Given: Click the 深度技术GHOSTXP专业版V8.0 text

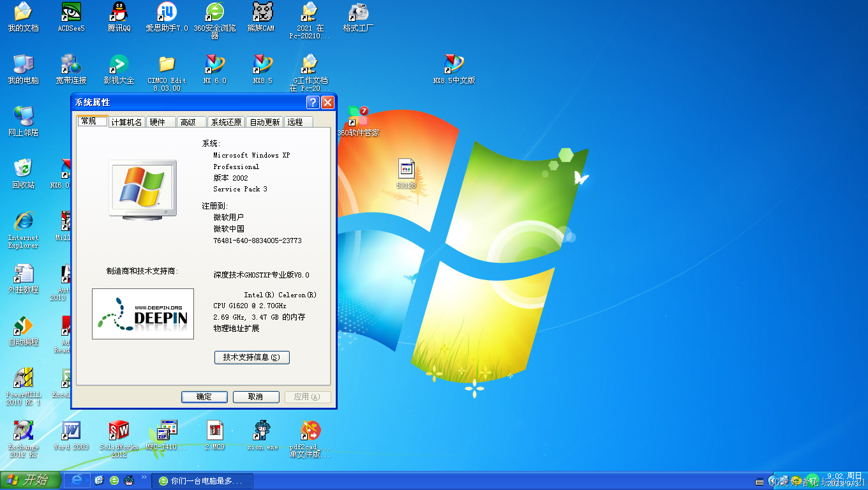Looking at the screenshot, I should coord(261,275).
